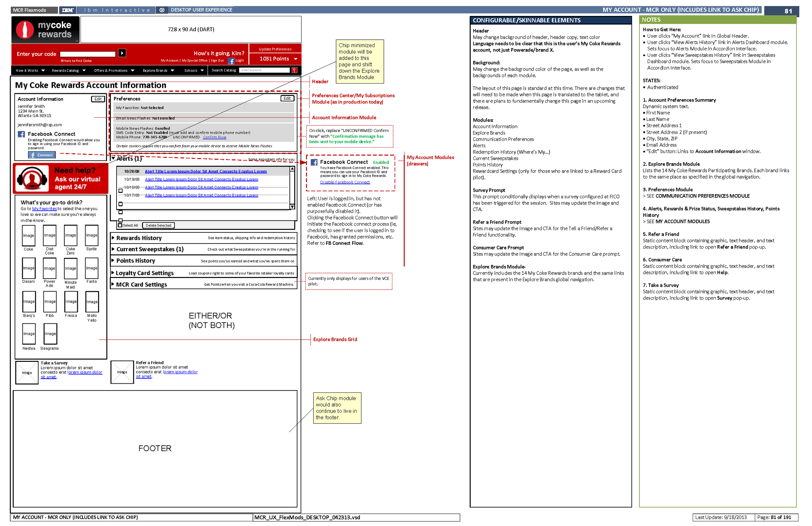Click Delete Selected button
The width and height of the screenshot is (812, 526).
158,225
